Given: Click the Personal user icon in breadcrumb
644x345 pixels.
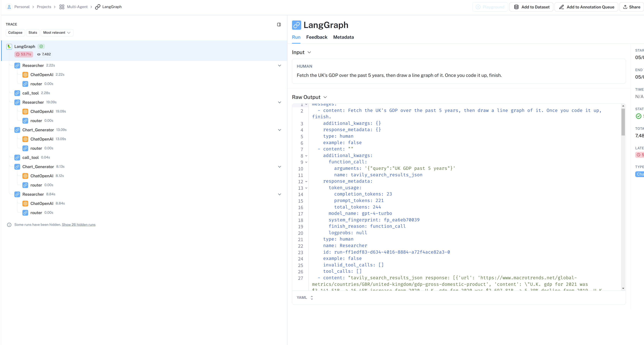Looking at the screenshot, I should pyautogui.click(x=9, y=7).
